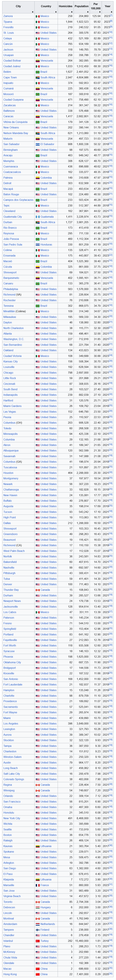The image size is (116, 980).
Task: Click the Colombia flag in the Palmira row
Action: (37, 178)
